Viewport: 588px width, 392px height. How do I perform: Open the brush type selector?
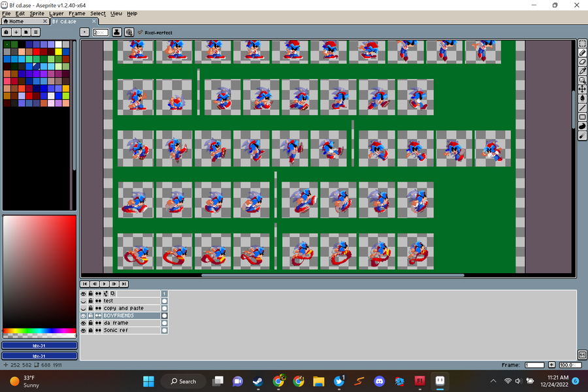pos(85,32)
